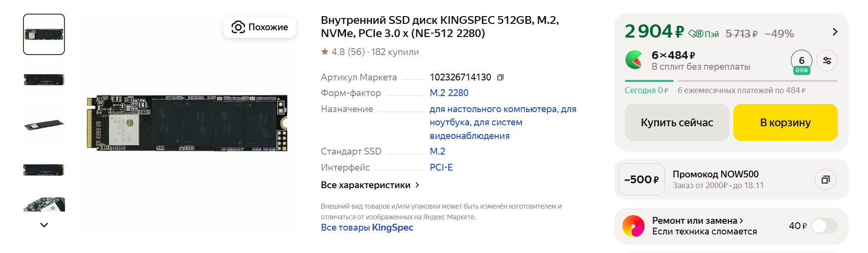The image size is (868, 253).
Task: Click the camera icon in Похожие button
Action: [238, 27]
